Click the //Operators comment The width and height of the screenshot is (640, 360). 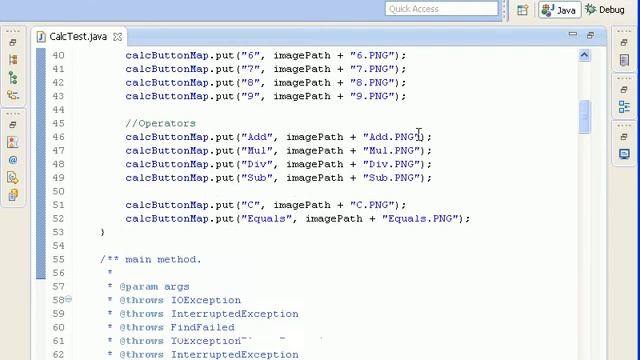(160, 123)
